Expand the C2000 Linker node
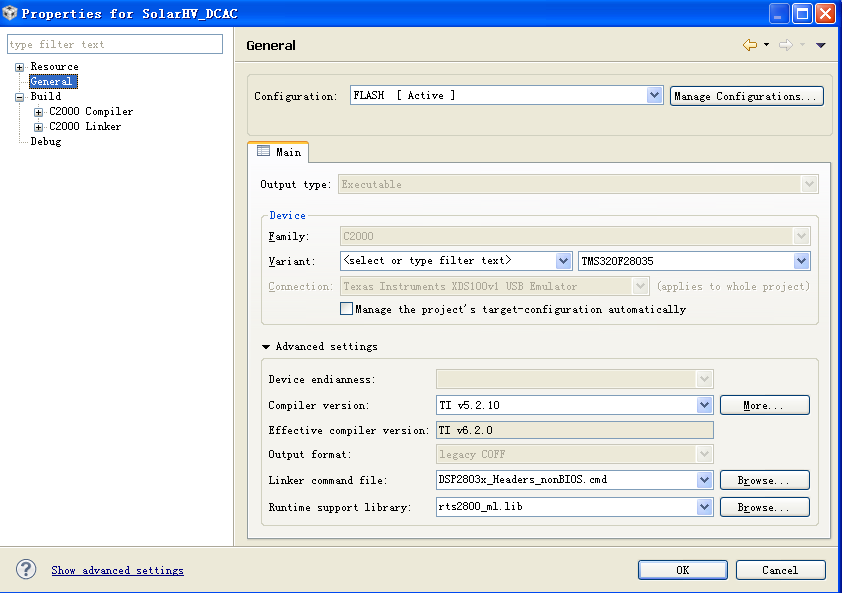 coord(38,127)
